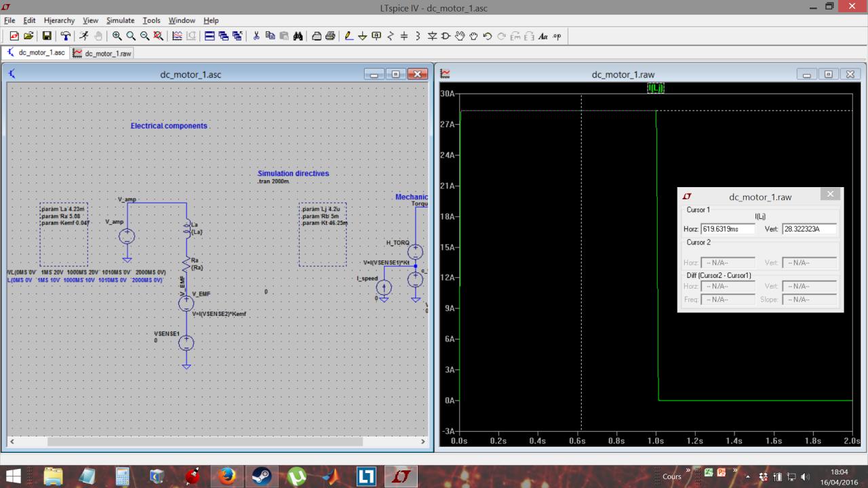Pick the Capacitor tool in toolbar
868x488 pixels.
(x=404, y=36)
